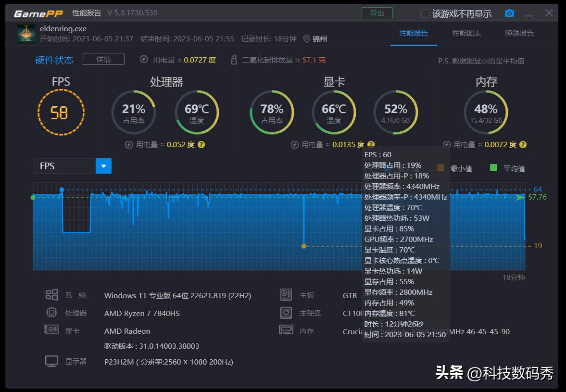
Task: Enable the 该游戏不再显示 checkbox
Action: (x=425, y=14)
